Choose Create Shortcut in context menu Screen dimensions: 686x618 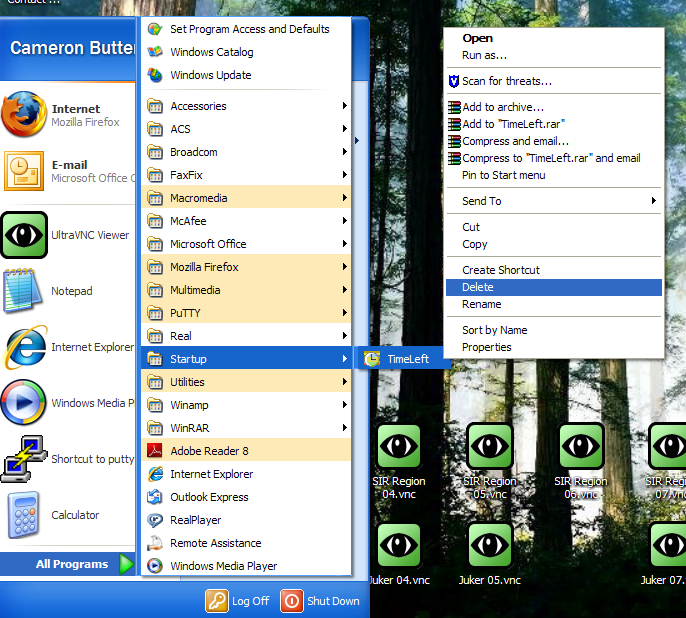553,270
